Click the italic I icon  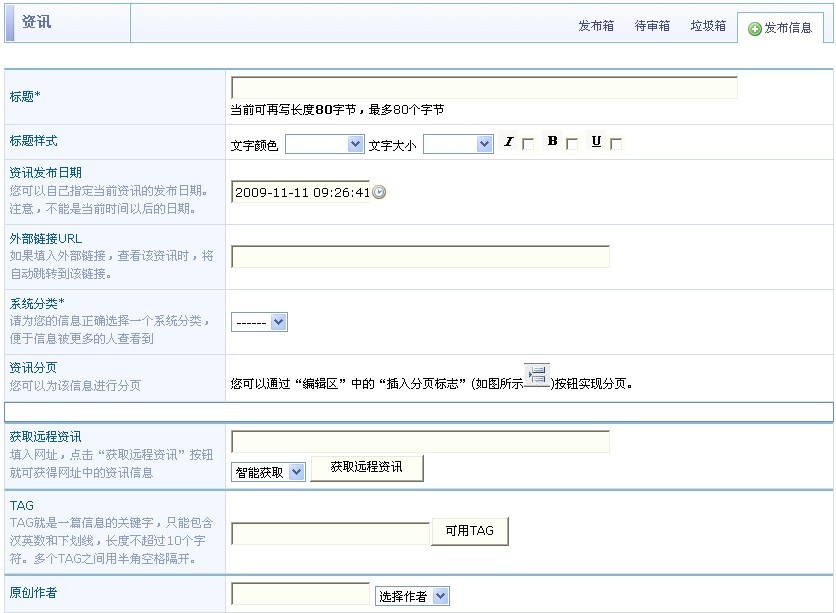pos(508,142)
